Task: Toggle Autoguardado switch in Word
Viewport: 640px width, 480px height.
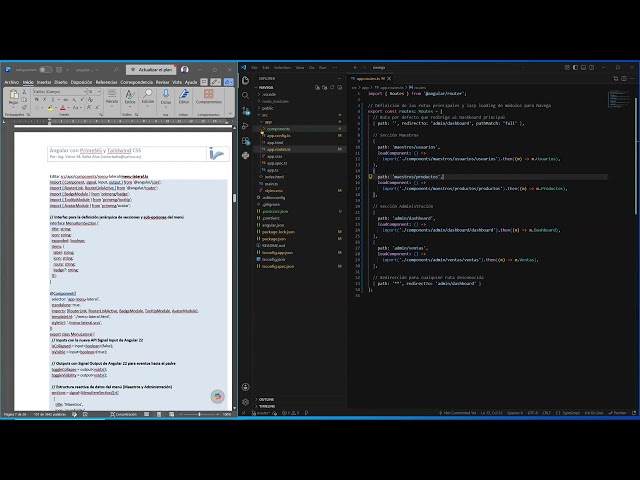Action: pos(45,70)
